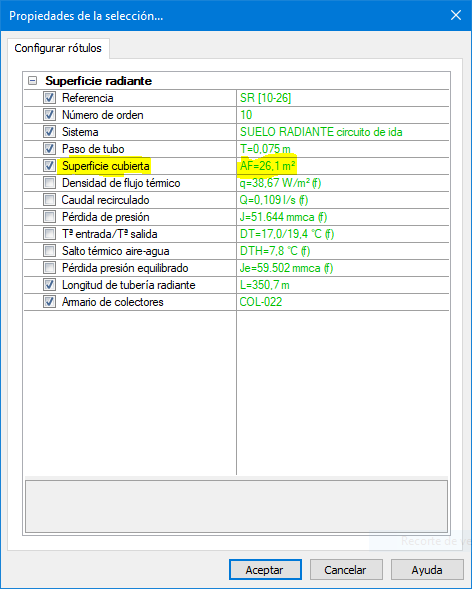Uncheck Paso de tubo option
The image size is (472, 589).
[49, 149]
